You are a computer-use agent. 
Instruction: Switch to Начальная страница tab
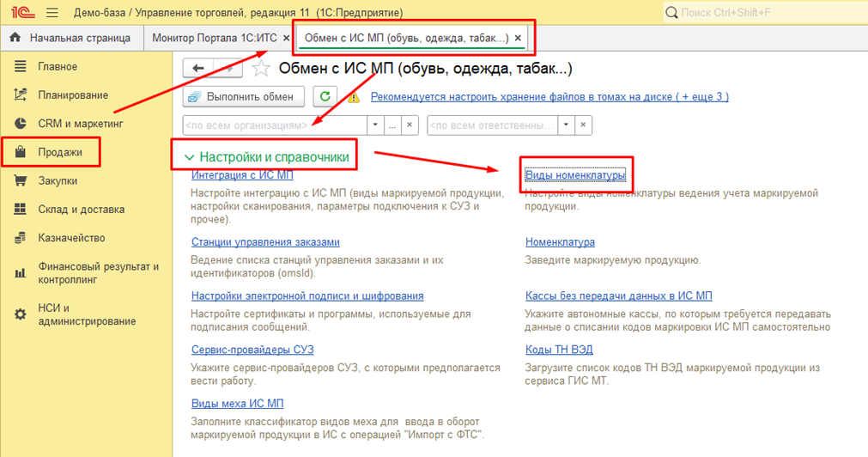(72, 38)
